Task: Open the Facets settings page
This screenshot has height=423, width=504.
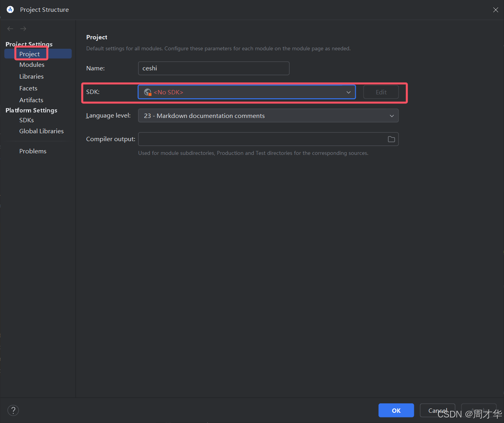Action: point(28,88)
